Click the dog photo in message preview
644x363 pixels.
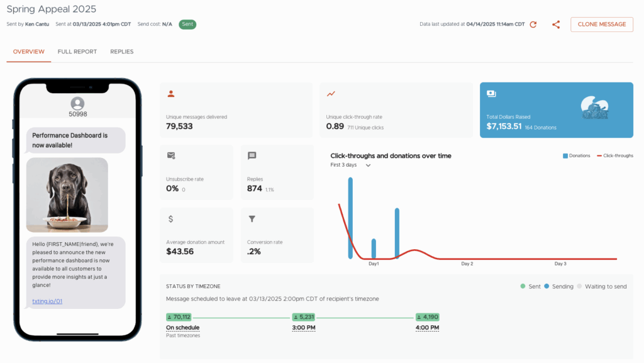[x=67, y=195]
